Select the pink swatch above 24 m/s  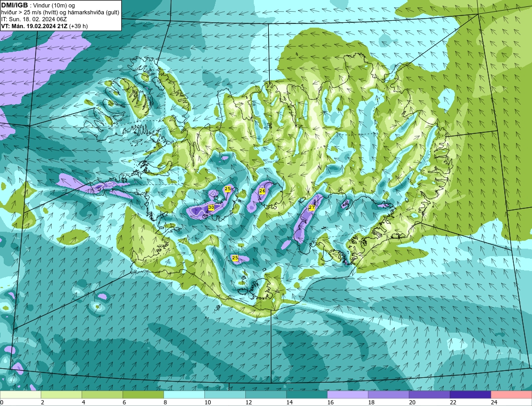coord(511,394)
